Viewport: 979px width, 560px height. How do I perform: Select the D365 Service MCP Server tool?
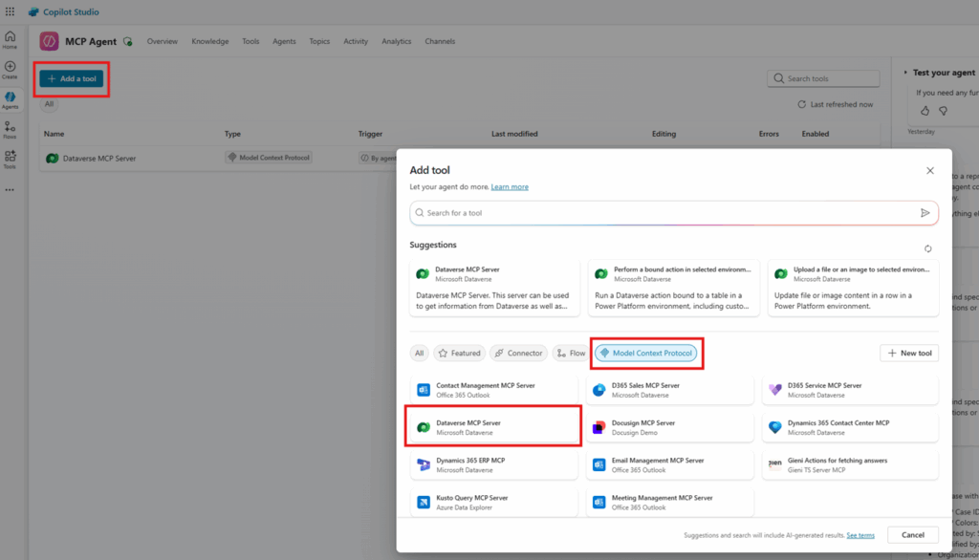click(850, 390)
